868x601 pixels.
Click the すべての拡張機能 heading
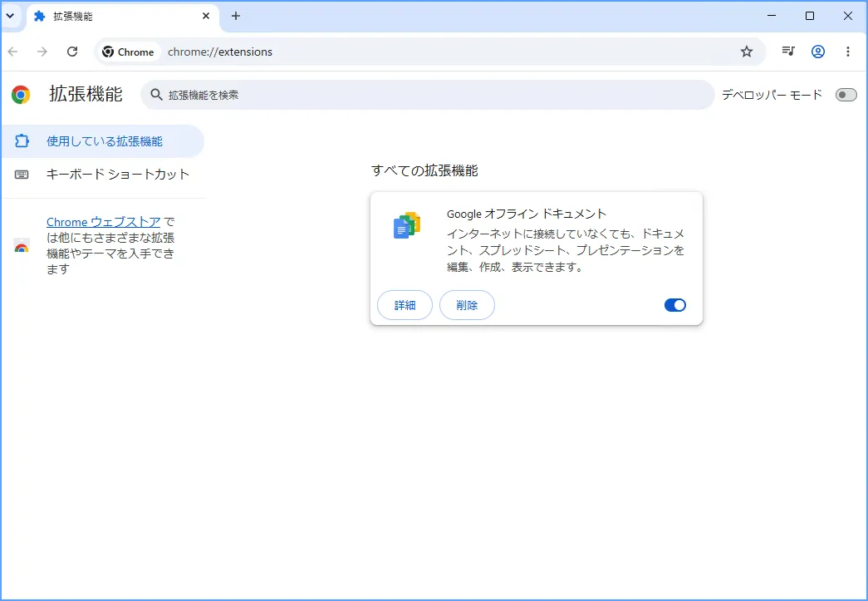(x=424, y=170)
